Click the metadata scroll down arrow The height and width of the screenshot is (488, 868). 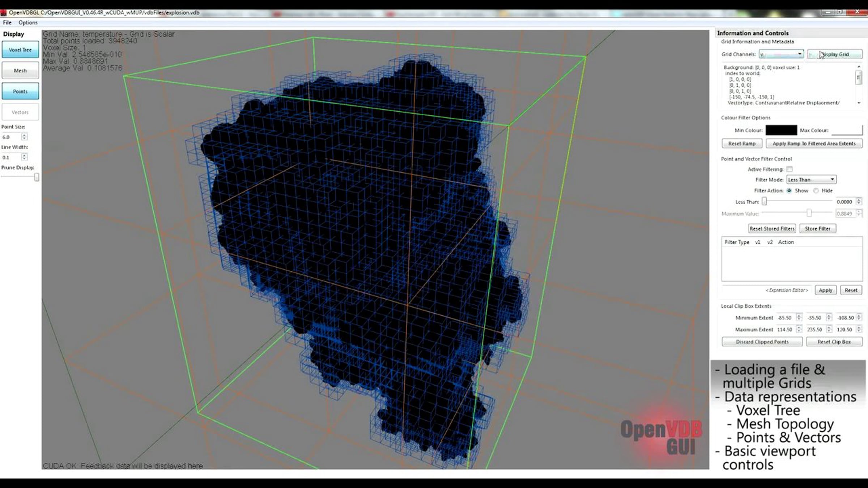click(x=859, y=103)
